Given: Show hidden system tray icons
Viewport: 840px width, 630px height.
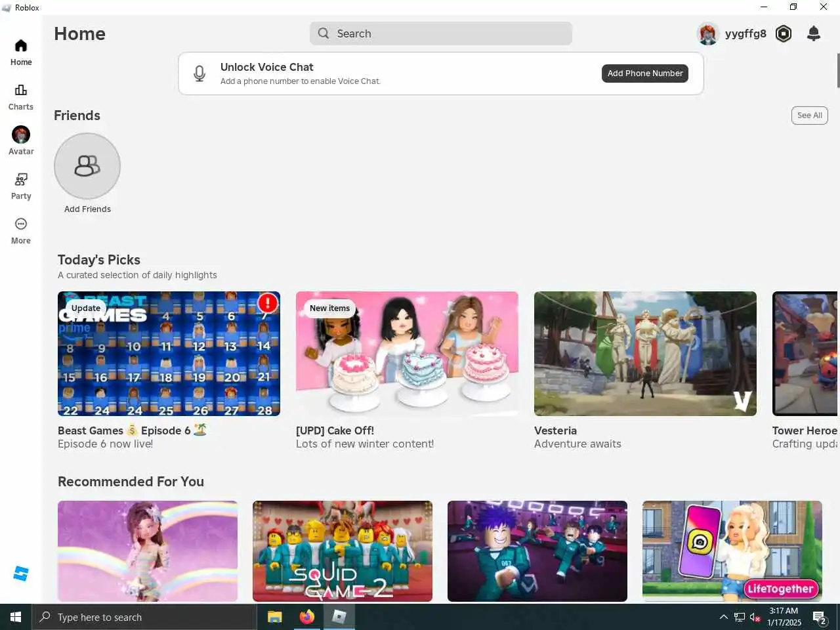Looking at the screenshot, I should pos(723,617).
